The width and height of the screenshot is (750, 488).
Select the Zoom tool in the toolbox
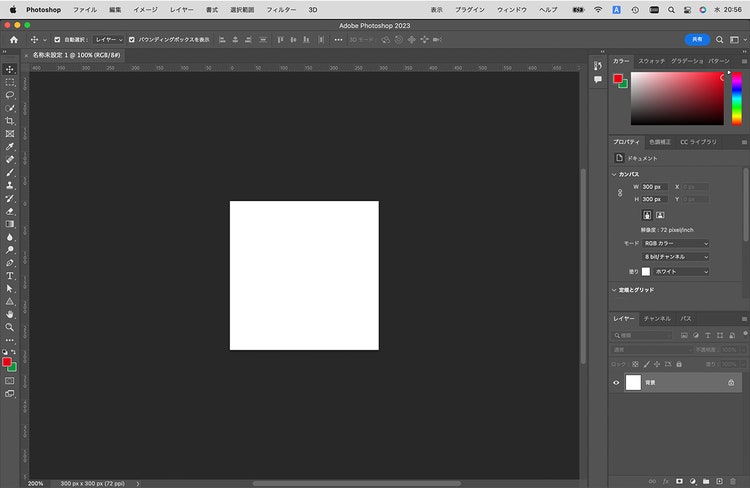pyautogui.click(x=10, y=328)
